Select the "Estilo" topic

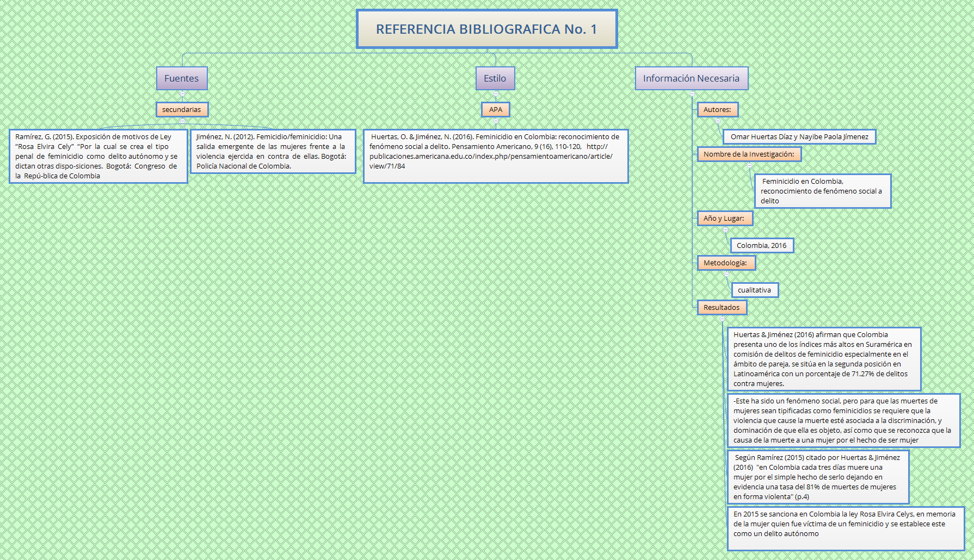tap(495, 78)
